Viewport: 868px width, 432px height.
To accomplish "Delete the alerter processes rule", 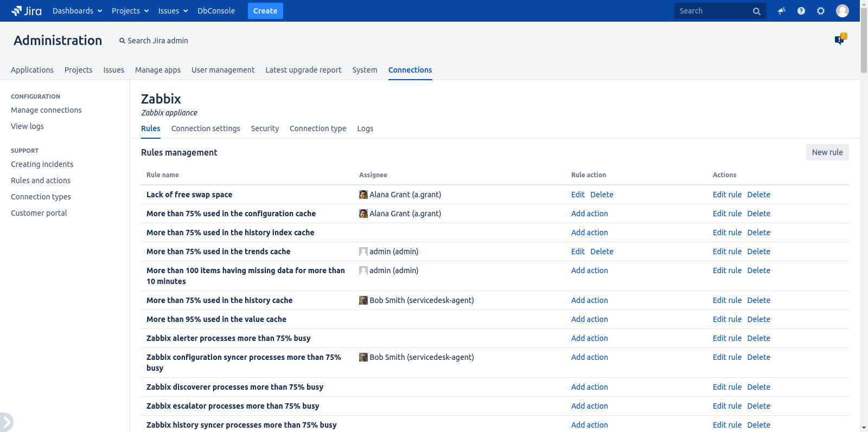I will pos(758,338).
